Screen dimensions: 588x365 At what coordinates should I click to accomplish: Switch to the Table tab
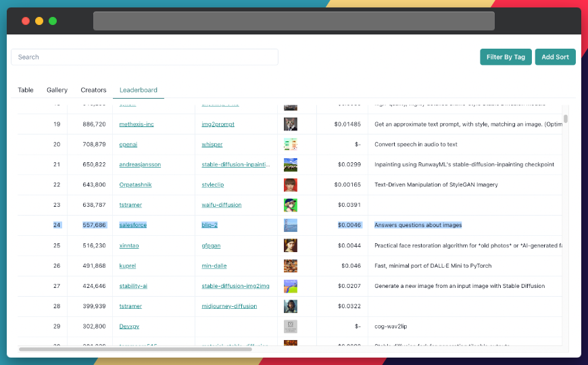click(26, 90)
